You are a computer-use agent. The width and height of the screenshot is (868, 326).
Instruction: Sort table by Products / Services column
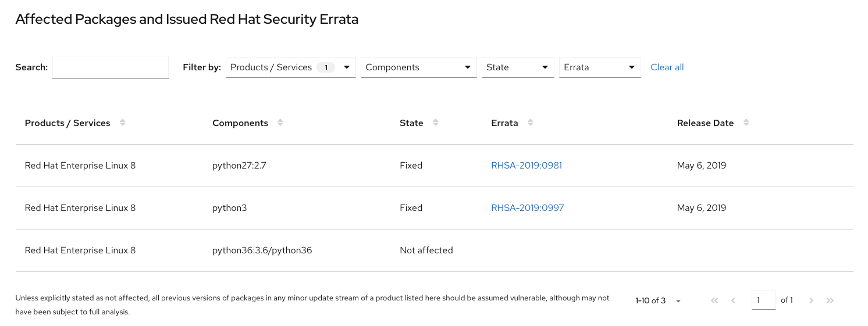pyautogui.click(x=122, y=123)
